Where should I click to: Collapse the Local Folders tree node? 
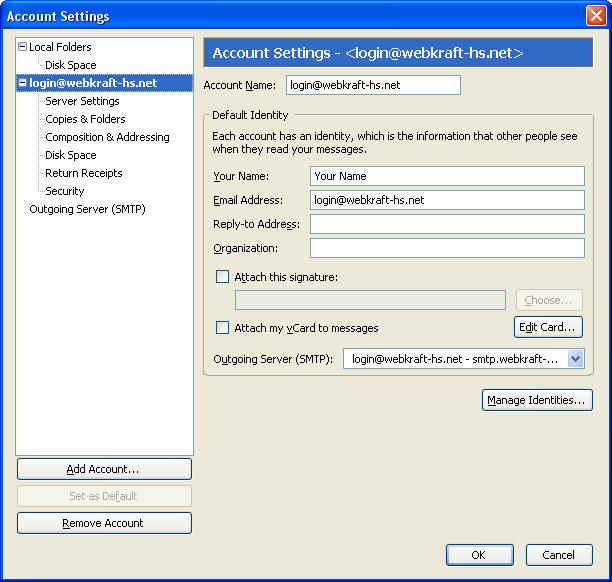coord(23,47)
